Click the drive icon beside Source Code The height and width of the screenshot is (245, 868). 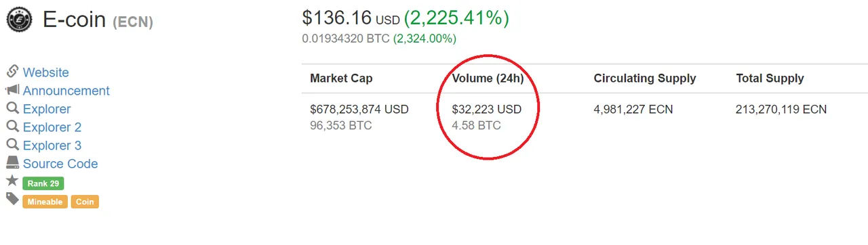tap(12, 163)
